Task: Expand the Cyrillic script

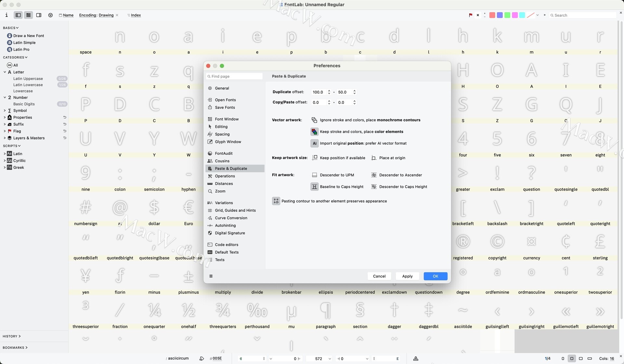Action: click(x=5, y=161)
